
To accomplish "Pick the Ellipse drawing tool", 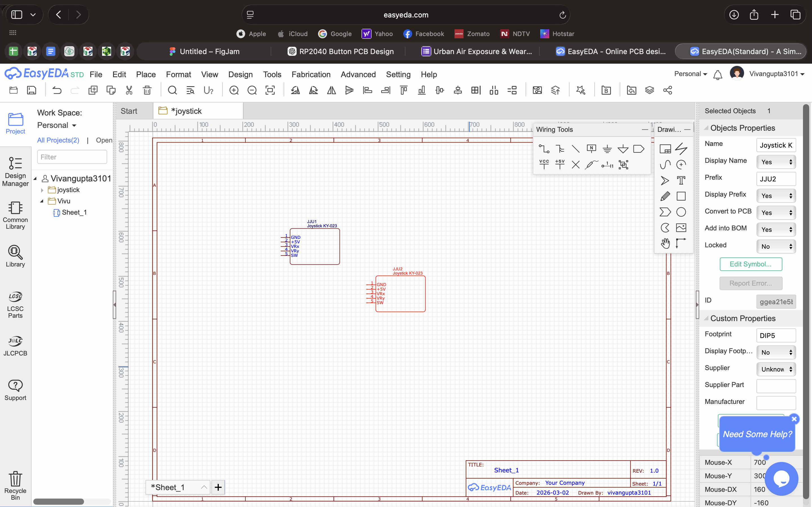I will tap(681, 212).
